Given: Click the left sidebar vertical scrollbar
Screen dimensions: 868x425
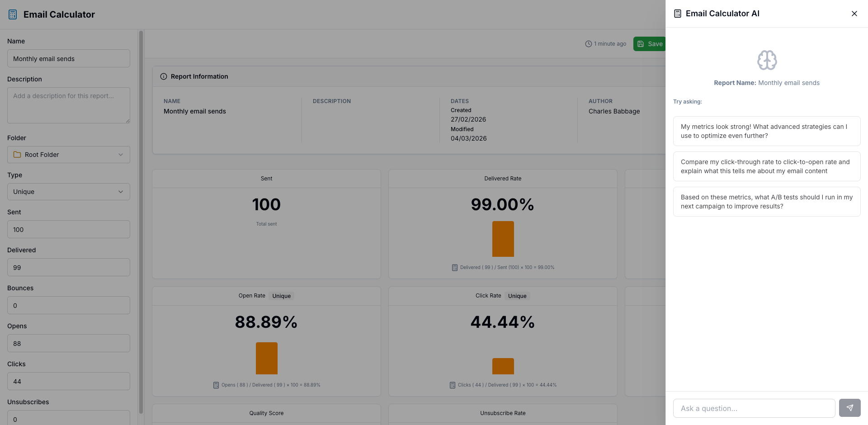Looking at the screenshot, I should [x=141, y=222].
